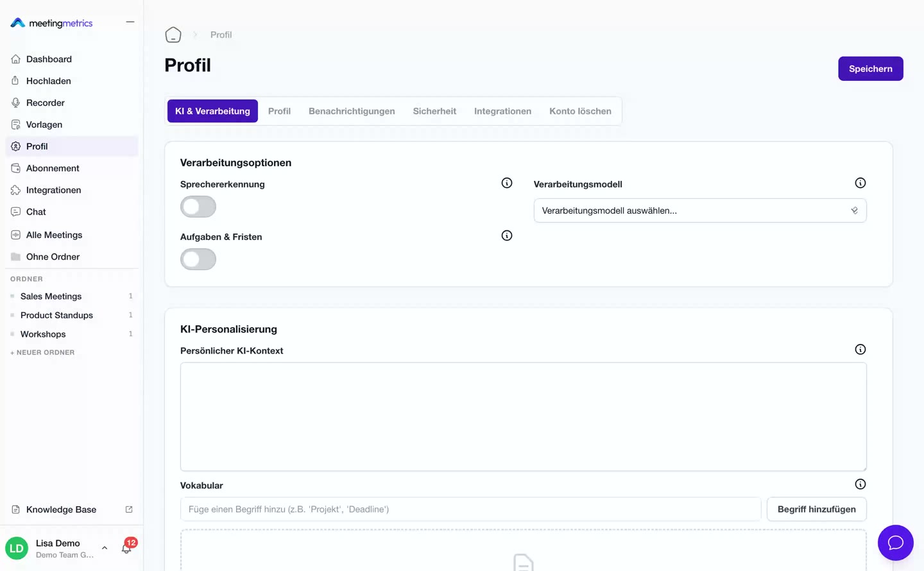Enable the Sprechererkennung toggle
This screenshot has width=924, height=571.
tap(198, 207)
